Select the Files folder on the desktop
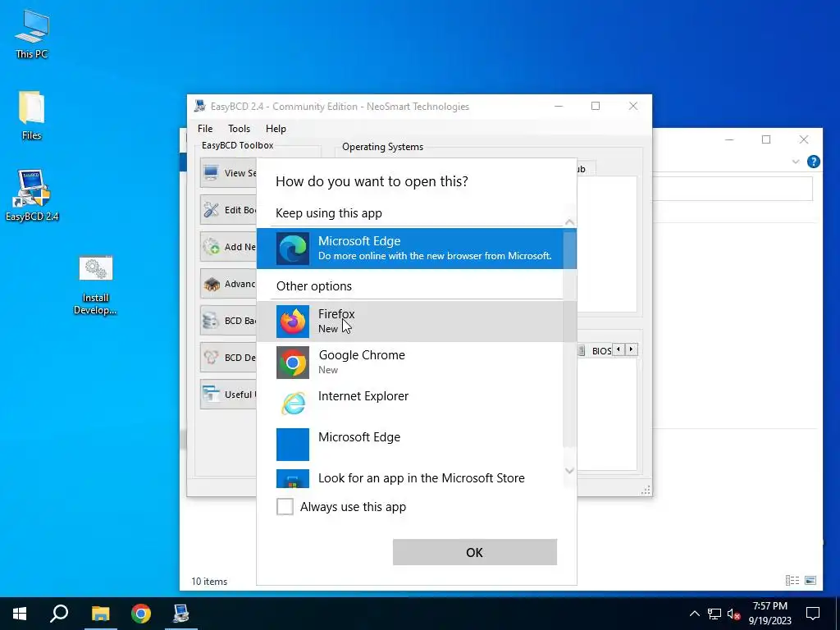This screenshot has height=630, width=840. (x=32, y=116)
